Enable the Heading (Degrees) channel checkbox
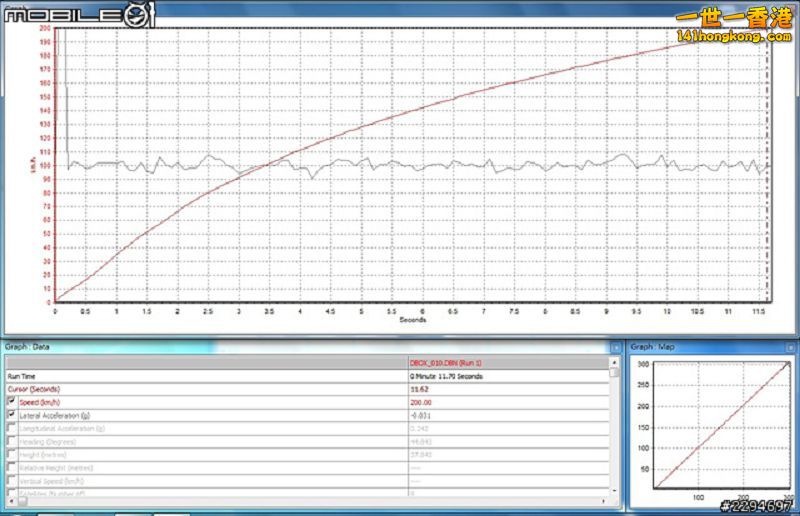Screen dimensions: 800x516 click(12, 441)
